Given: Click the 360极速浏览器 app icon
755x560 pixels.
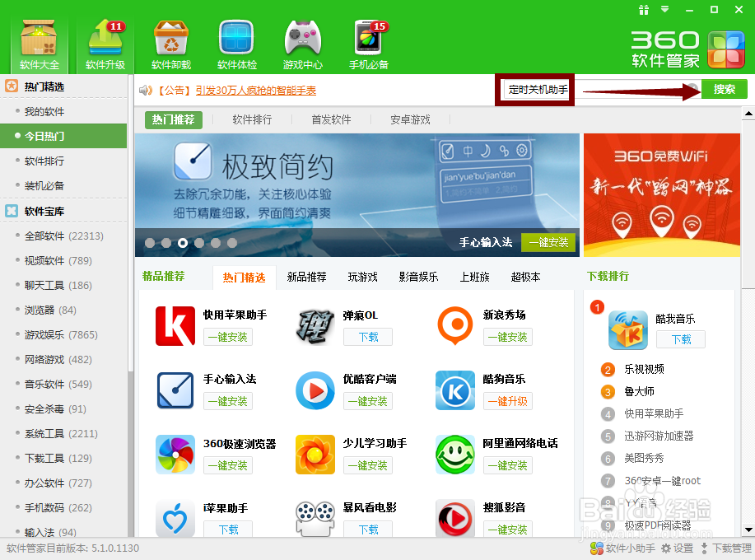Looking at the screenshot, I should coord(175,455).
